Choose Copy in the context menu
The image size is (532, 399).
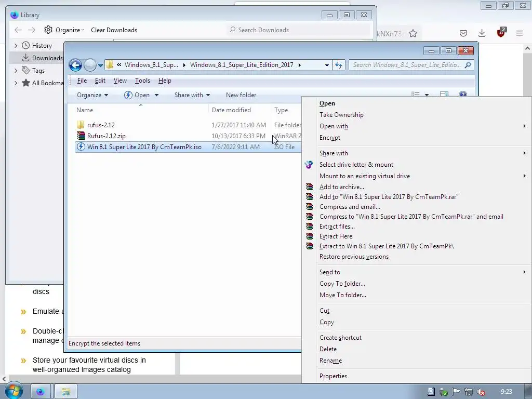[x=327, y=322]
